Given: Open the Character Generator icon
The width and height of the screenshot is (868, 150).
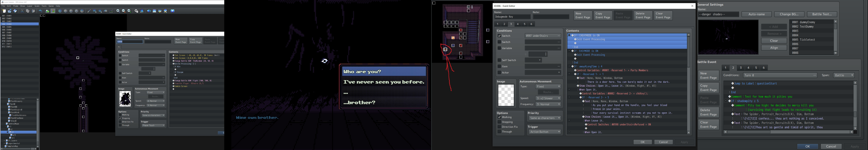Looking at the screenshot, I should click(x=165, y=11).
